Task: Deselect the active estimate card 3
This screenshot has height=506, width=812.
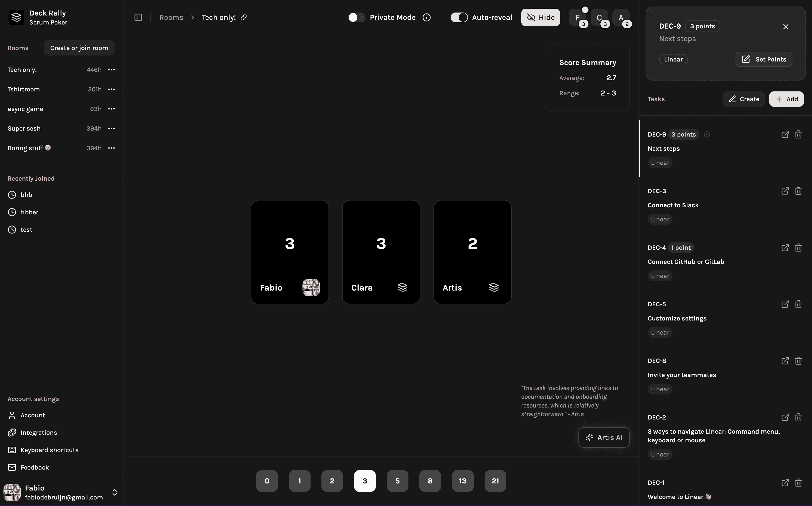Action: click(365, 481)
